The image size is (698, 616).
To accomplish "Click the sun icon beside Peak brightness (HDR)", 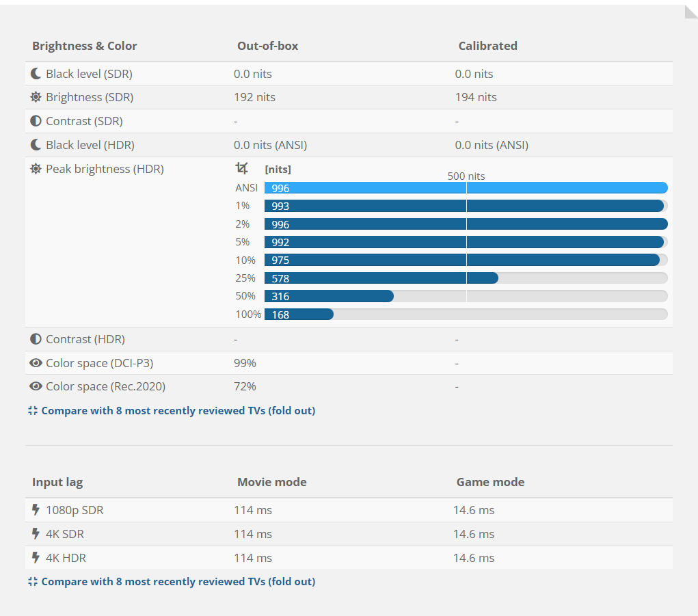I will 36,169.
